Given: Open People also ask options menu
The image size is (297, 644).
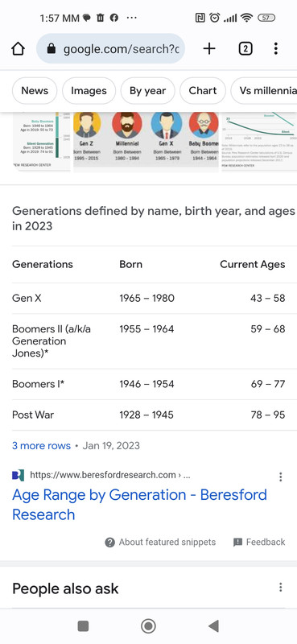Looking at the screenshot, I should tap(281, 588).
